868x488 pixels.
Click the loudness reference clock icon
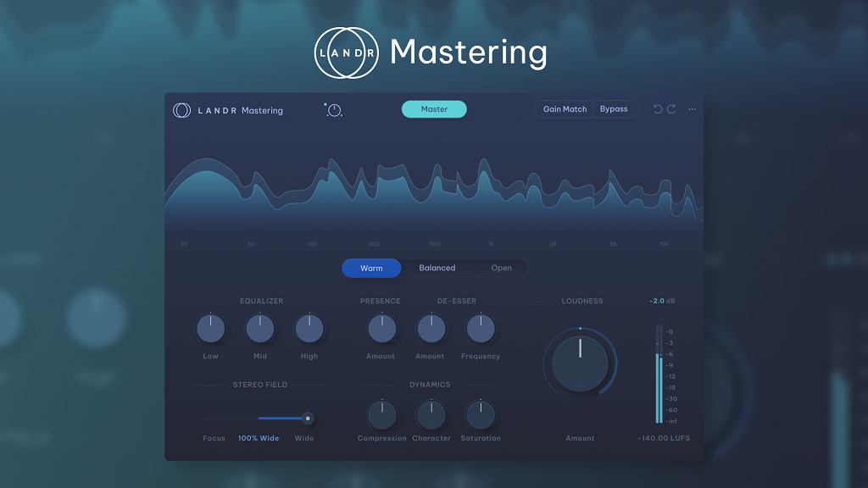point(334,109)
